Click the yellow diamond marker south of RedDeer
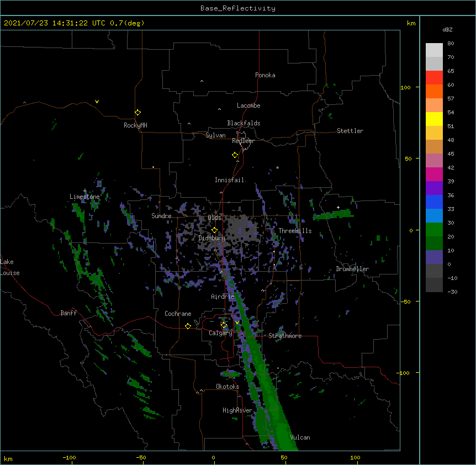Screen dimensions: 476x465 235,155
